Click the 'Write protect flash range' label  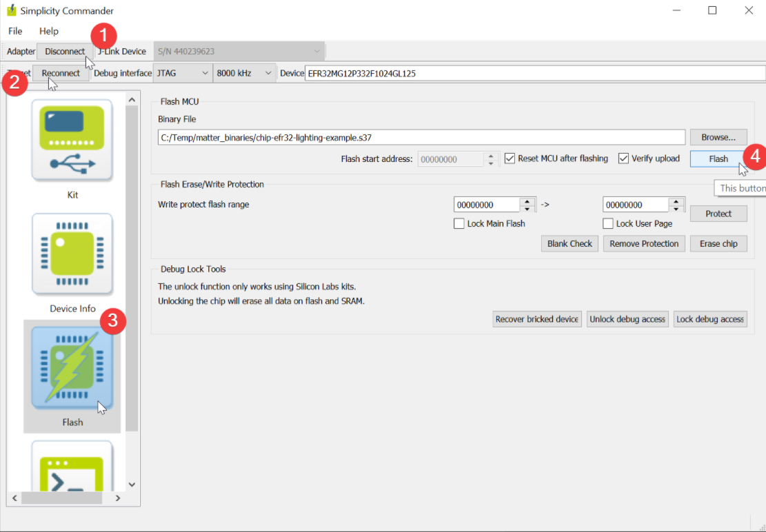(x=203, y=205)
